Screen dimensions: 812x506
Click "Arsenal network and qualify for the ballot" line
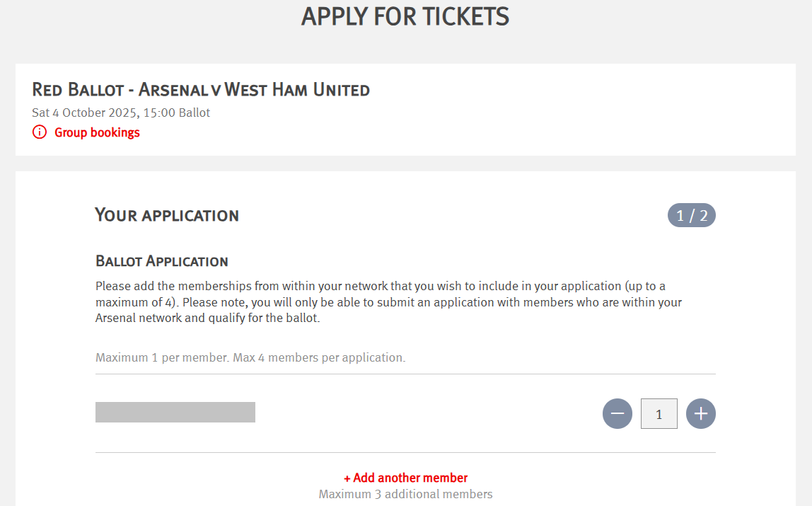(x=207, y=318)
